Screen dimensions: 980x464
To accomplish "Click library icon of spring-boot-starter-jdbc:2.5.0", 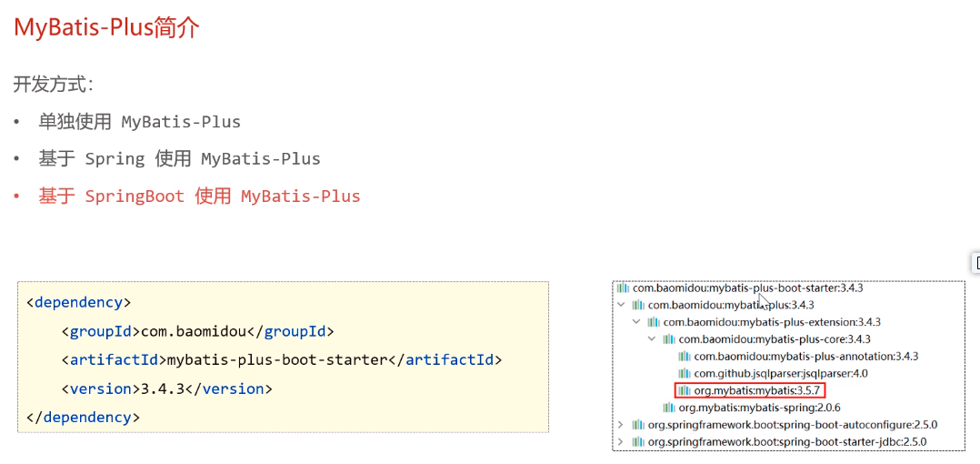I will (637, 441).
